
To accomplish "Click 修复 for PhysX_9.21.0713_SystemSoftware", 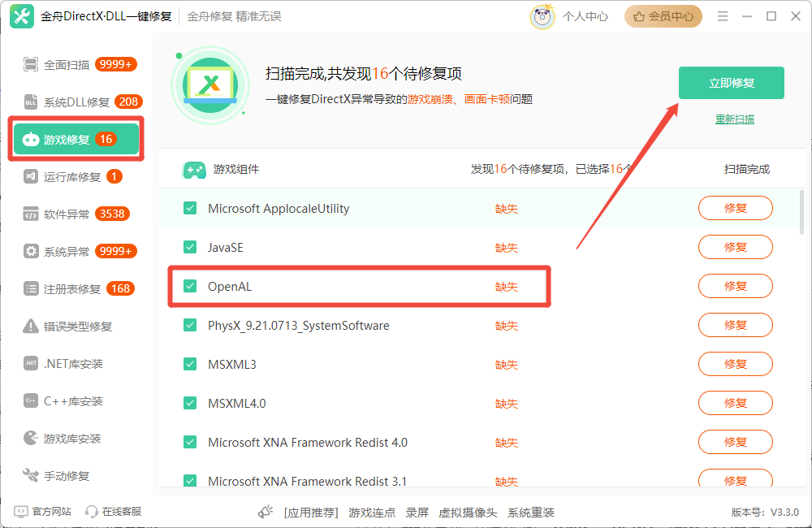I will (x=736, y=325).
